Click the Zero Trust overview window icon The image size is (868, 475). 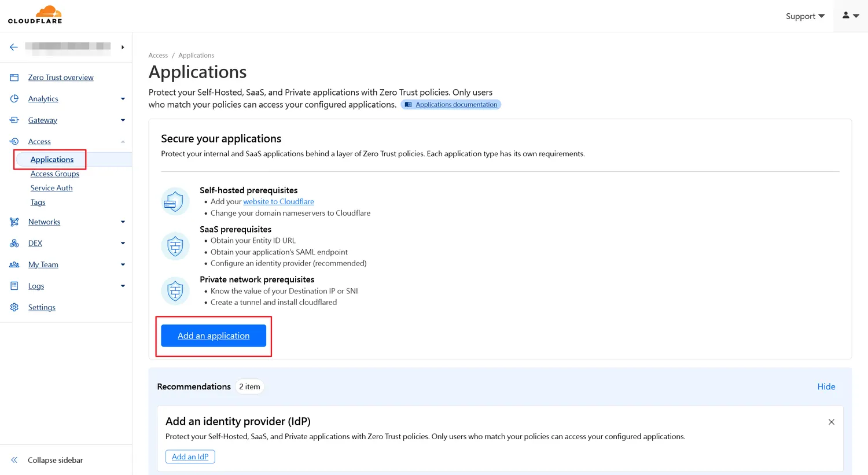[14, 78]
